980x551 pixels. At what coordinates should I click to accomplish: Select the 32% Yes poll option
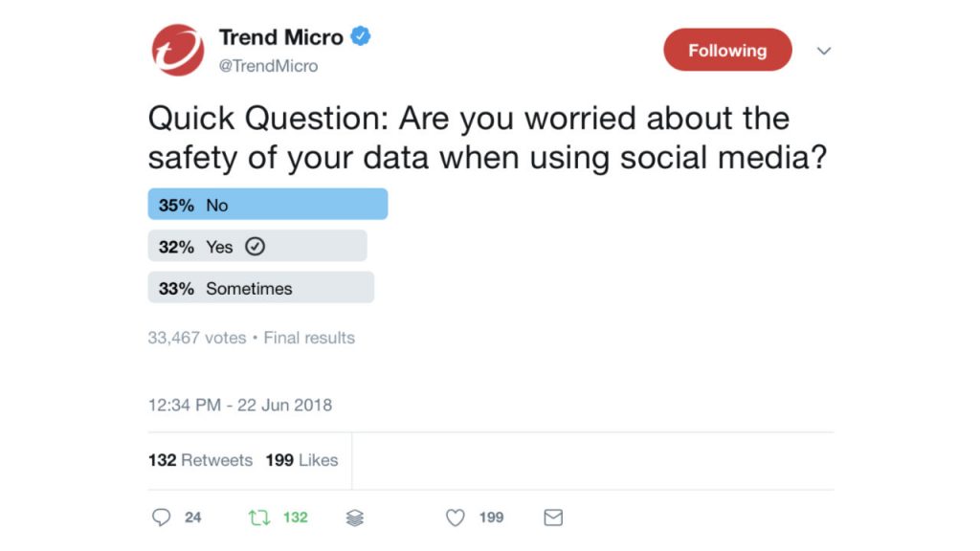256,247
